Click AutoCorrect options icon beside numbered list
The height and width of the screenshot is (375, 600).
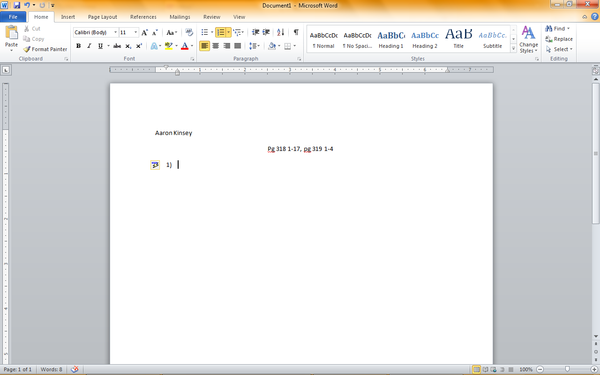pos(155,165)
